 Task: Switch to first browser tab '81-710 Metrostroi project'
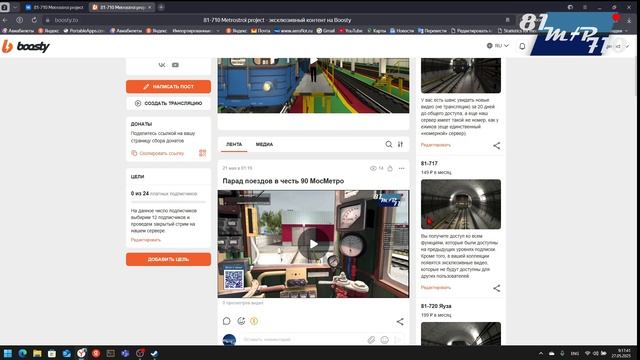[54, 7]
